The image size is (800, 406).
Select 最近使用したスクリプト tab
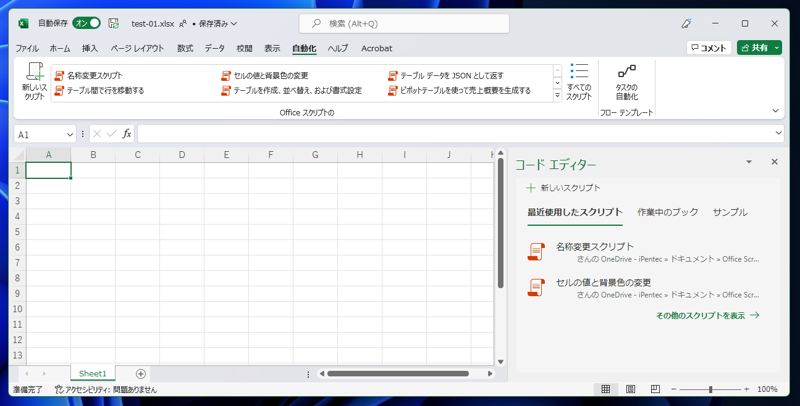[x=575, y=213]
